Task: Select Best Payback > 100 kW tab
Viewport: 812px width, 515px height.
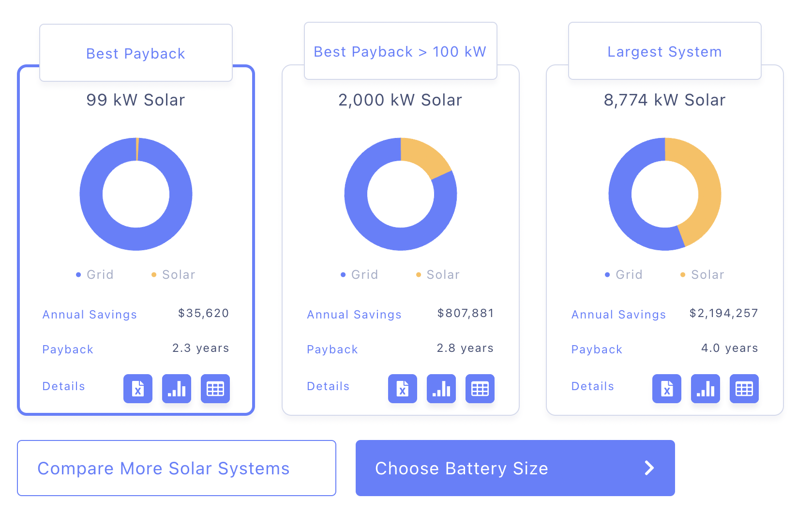Action: [400, 51]
